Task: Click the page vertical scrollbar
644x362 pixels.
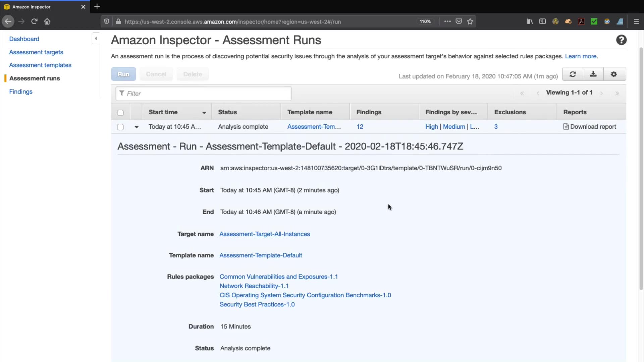Action: point(641,168)
